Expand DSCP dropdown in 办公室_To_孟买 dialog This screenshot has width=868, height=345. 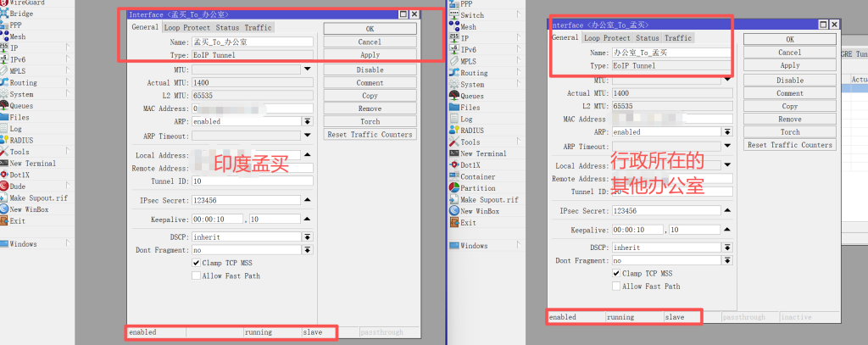pyautogui.click(x=726, y=248)
